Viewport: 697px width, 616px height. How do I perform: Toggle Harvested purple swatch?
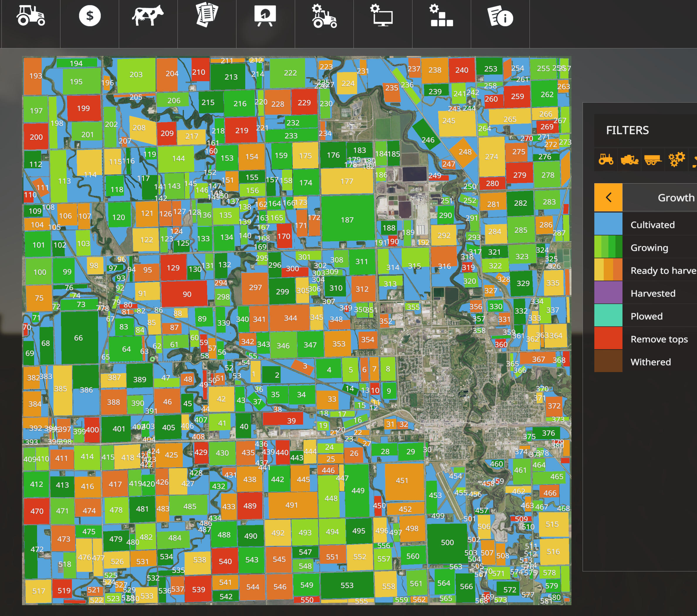point(608,292)
